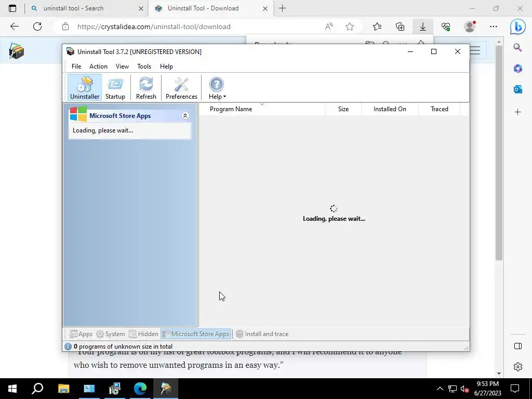Open Preferences from the toolbar

pos(181,88)
